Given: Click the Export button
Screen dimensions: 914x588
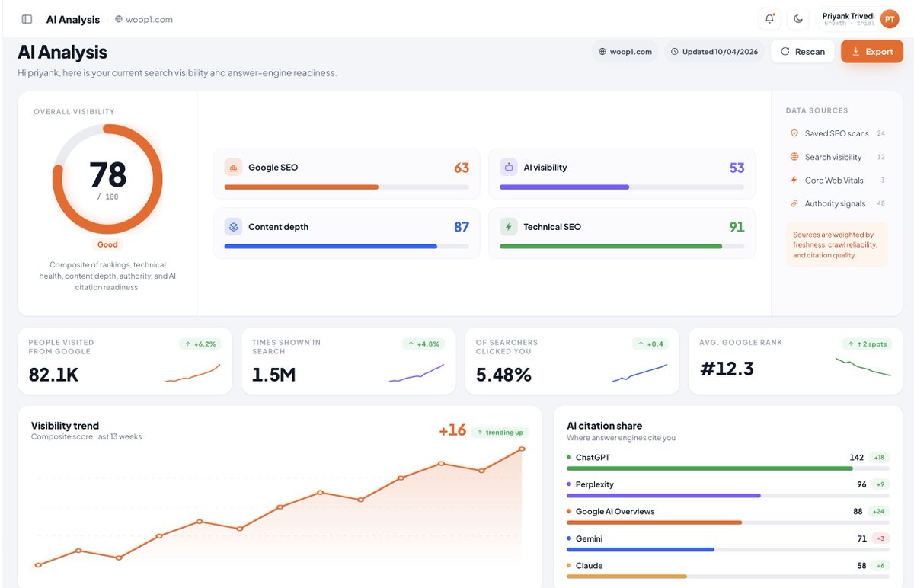Looking at the screenshot, I should [x=872, y=52].
